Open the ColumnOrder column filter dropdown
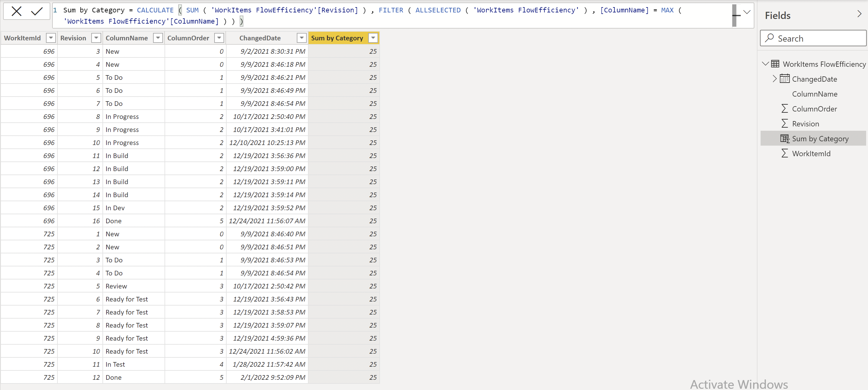 219,38
